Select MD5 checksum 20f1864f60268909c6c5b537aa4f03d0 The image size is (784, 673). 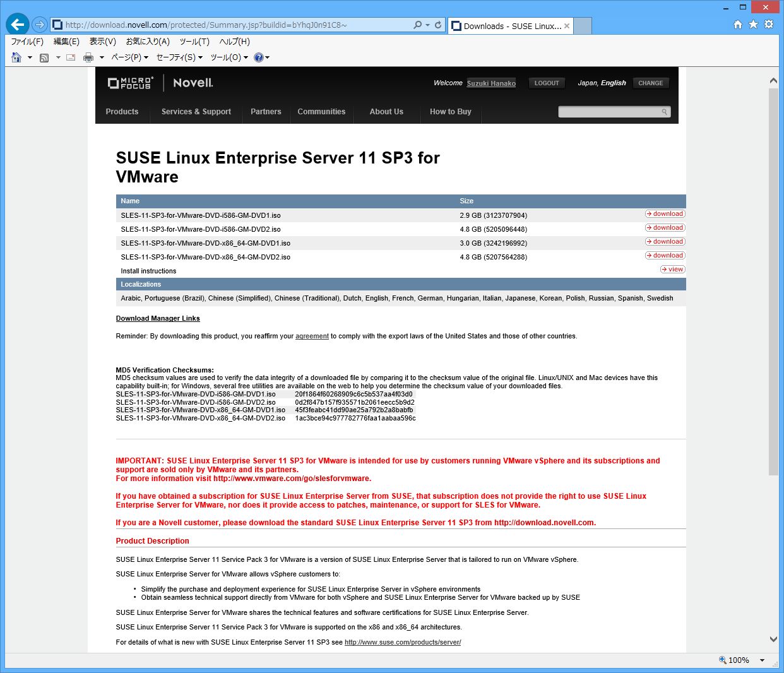pyautogui.click(x=353, y=394)
